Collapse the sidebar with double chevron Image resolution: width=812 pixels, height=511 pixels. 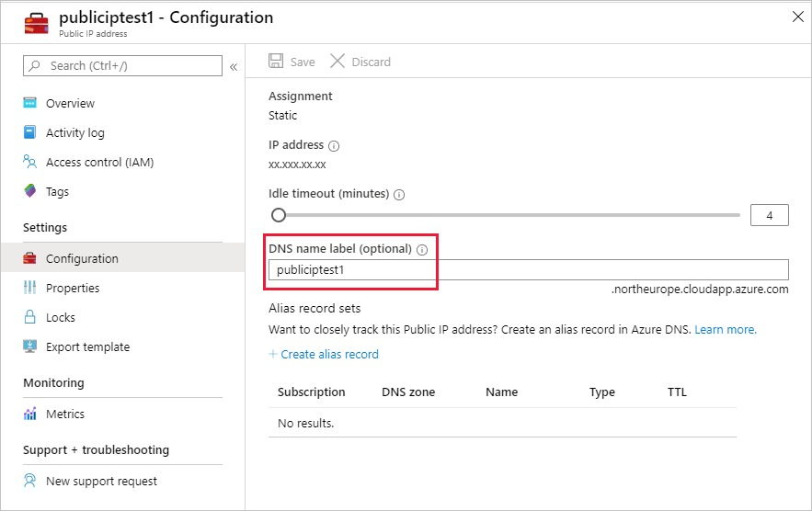234,66
